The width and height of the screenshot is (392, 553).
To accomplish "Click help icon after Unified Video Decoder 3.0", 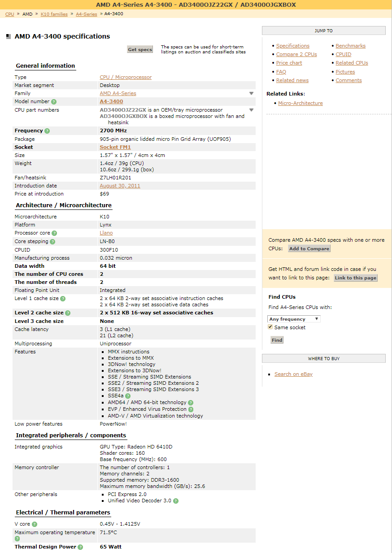I will [x=176, y=501].
